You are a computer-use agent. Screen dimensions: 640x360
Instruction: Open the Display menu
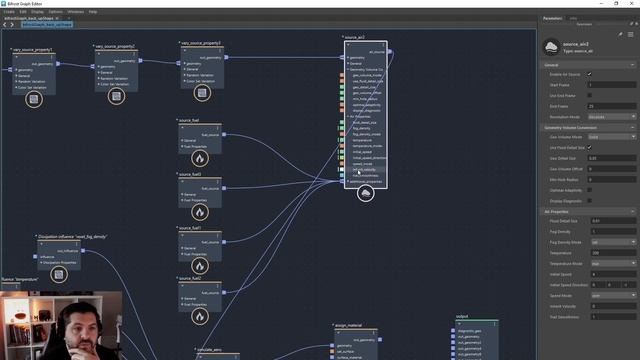[37, 12]
